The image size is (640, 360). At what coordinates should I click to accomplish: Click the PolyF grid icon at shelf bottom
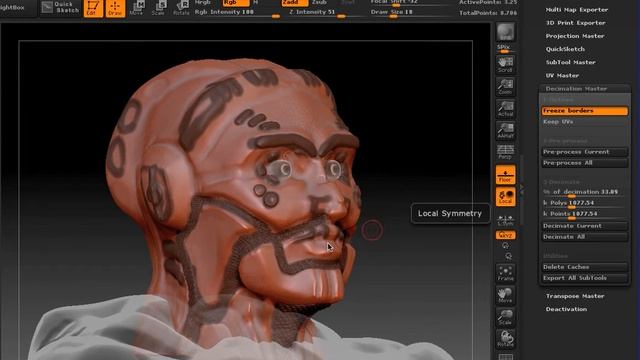[x=506, y=356]
